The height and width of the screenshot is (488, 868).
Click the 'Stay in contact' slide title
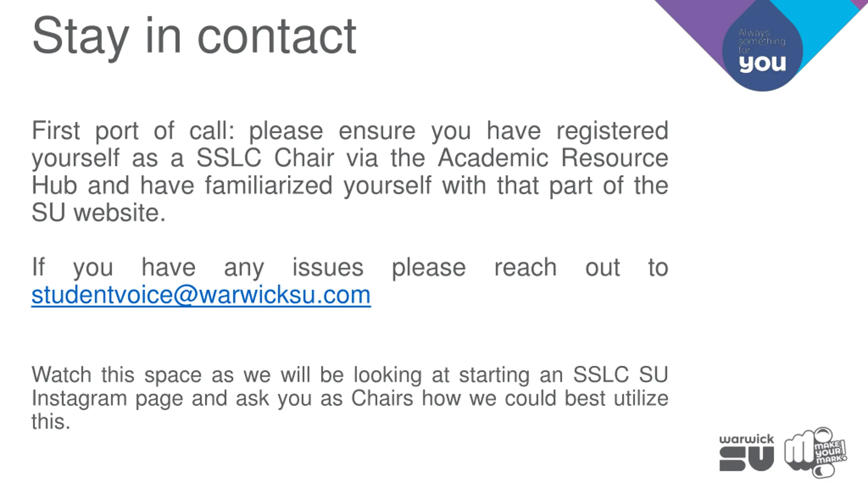click(194, 37)
